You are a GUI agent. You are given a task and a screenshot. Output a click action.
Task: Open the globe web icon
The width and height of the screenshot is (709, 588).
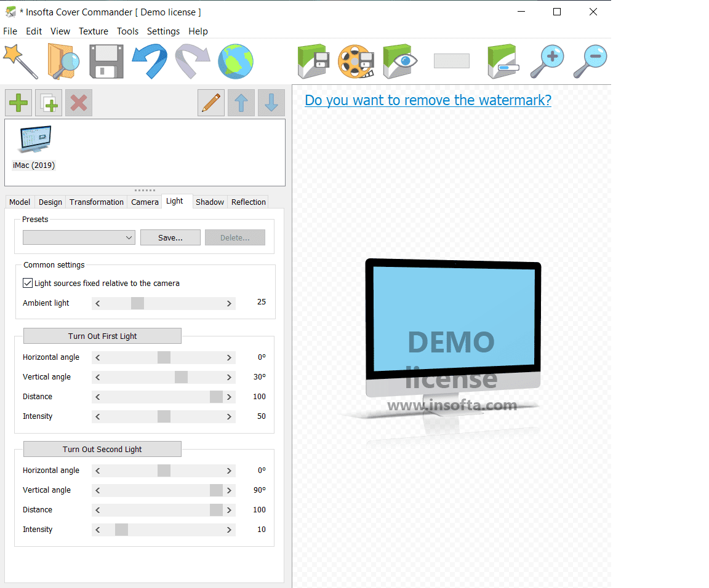[x=236, y=61]
